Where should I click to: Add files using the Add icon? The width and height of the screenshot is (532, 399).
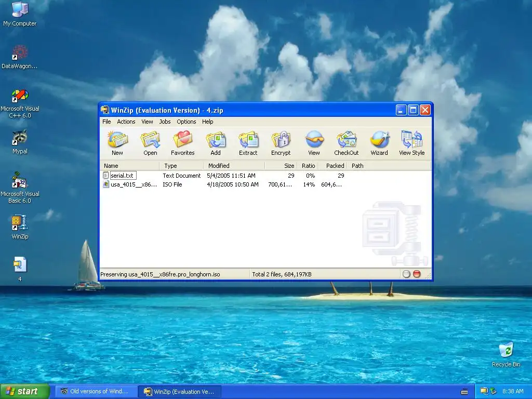pyautogui.click(x=216, y=143)
